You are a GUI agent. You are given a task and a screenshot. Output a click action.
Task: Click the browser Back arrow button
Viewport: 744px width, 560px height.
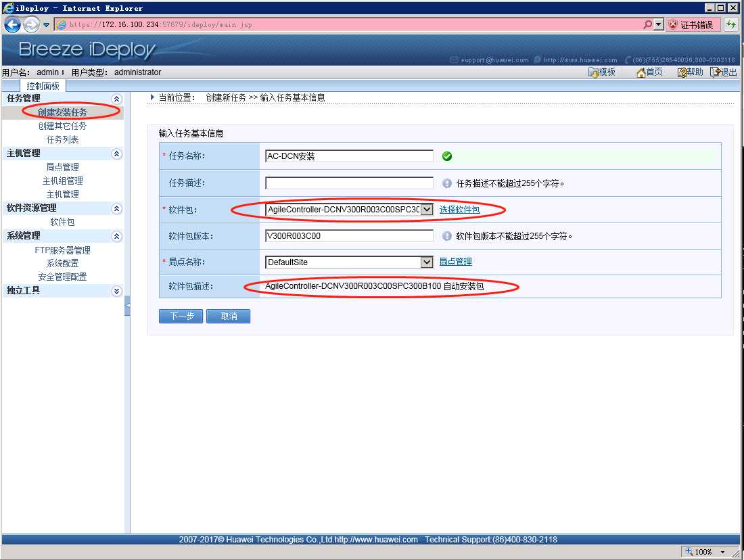12,24
